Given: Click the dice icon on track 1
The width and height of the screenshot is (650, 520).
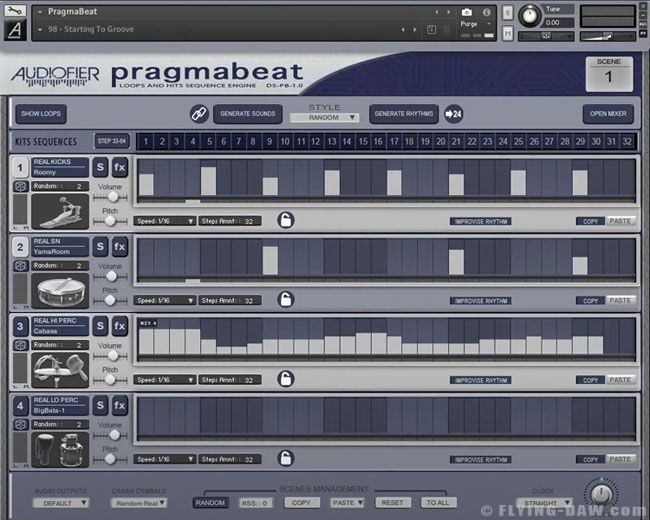Looking at the screenshot, I should pyautogui.click(x=20, y=186).
